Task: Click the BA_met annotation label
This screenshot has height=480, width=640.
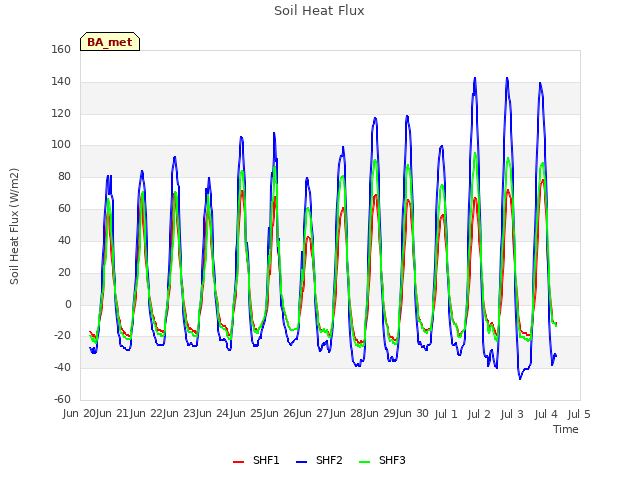Action: [110, 42]
